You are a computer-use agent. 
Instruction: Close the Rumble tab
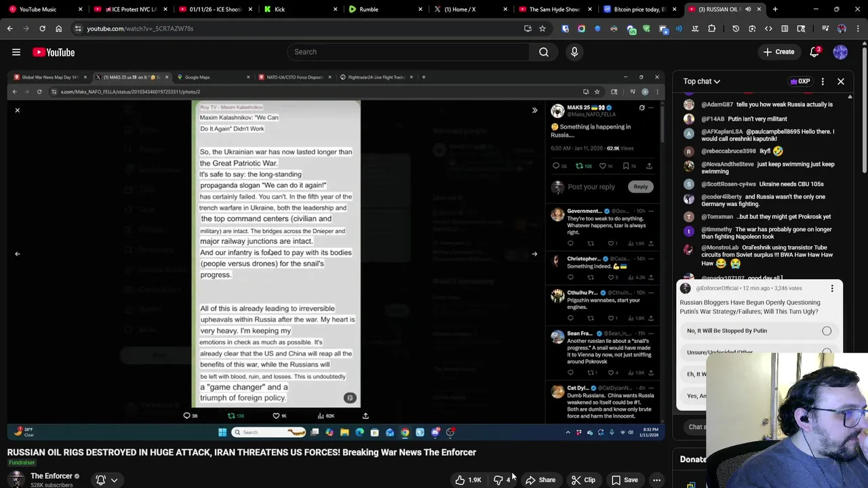420,9
